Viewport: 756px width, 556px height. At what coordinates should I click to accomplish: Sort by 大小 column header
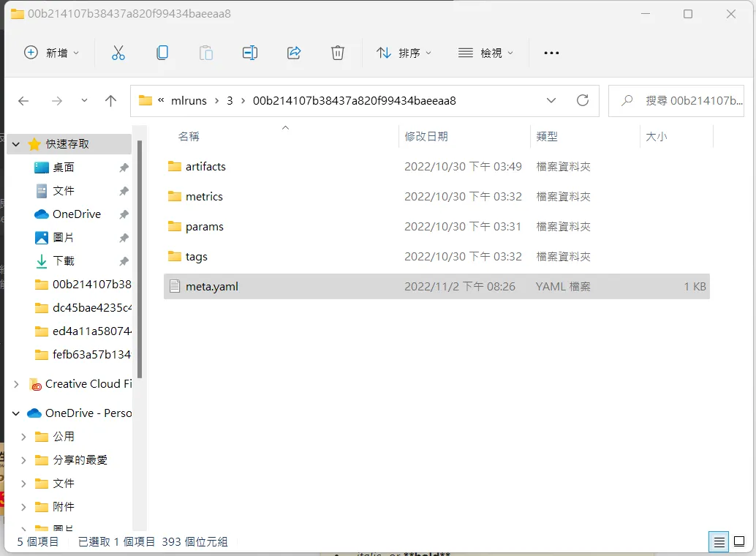[656, 137]
